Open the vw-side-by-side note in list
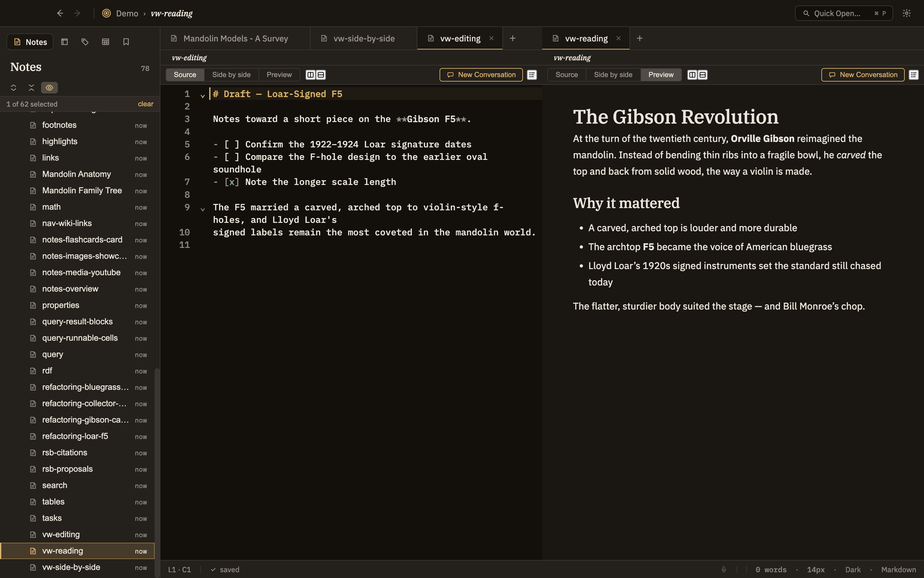Viewport: 924px width, 578px height. click(77, 568)
